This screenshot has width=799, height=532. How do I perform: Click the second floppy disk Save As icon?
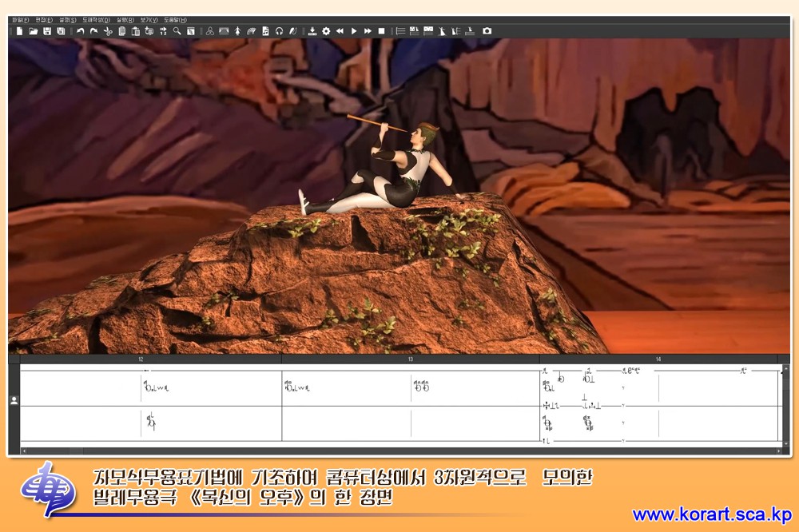click(61, 31)
